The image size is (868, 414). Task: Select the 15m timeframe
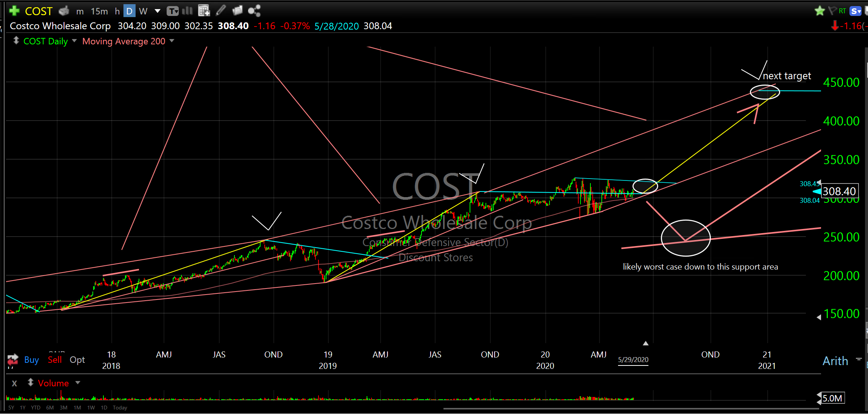[99, 11]
